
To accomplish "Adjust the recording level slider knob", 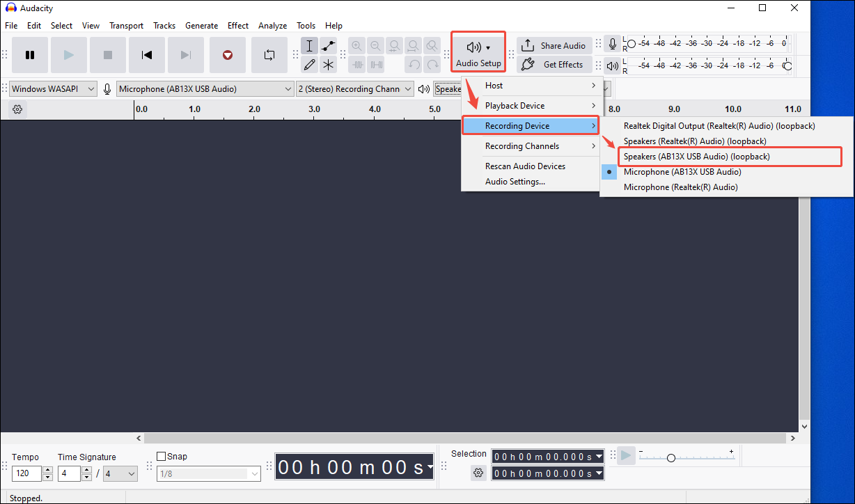I will (632, 43).
